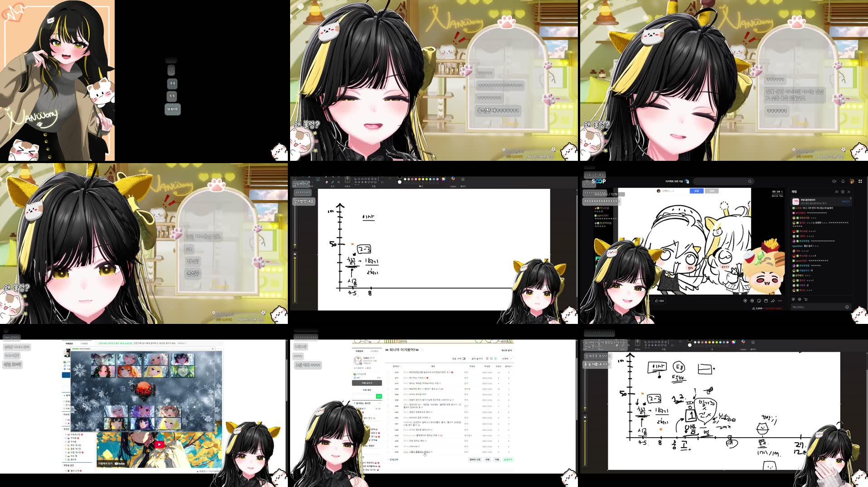Open the 15개씩 items-per-page dropdown
This screenshot has height=487, width=868.
click(x=506, y=359)
